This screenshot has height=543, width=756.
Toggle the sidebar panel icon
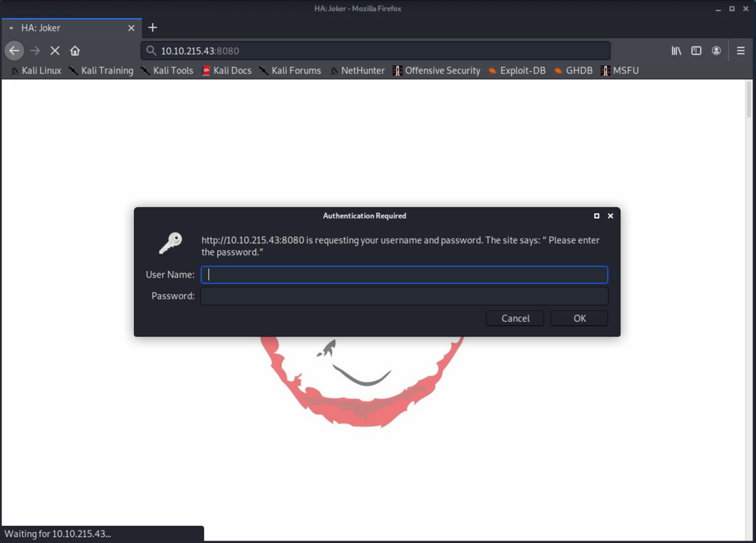[696, 51]
